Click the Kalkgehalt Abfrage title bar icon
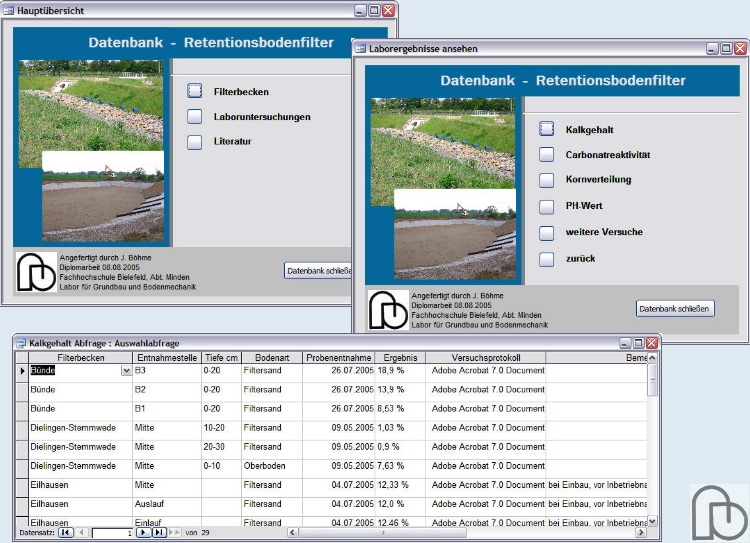Image resolution: width=750 pixels, height=543 pixels. (x=21, y=342)
